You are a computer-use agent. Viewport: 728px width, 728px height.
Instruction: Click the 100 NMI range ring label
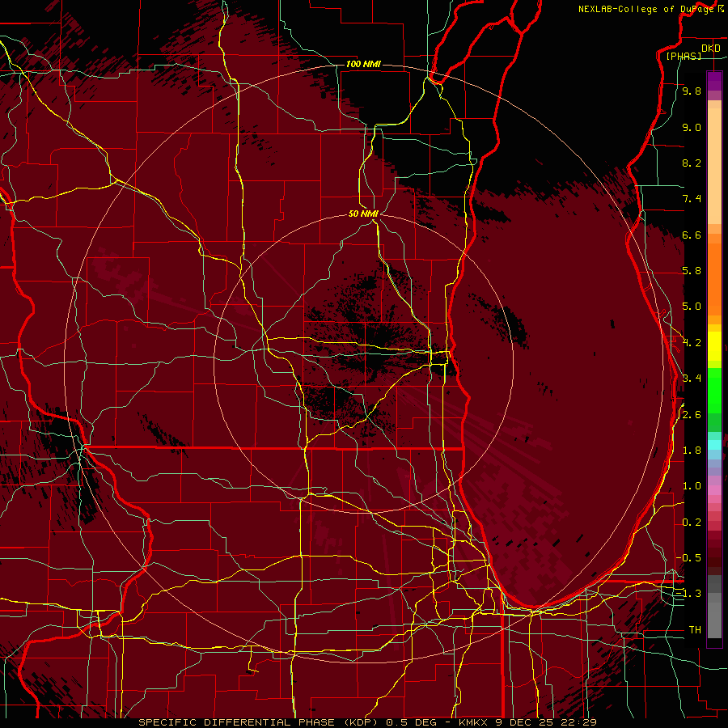(363, 64)
